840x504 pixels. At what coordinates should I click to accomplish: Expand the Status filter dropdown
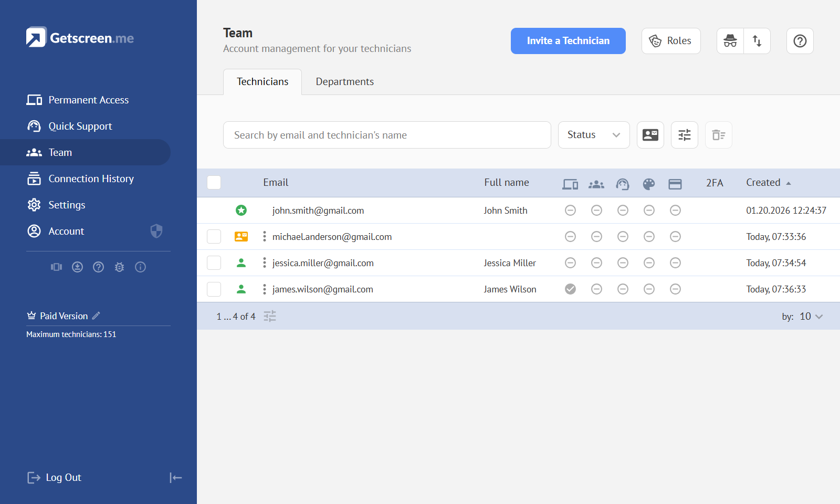[593, 135]
